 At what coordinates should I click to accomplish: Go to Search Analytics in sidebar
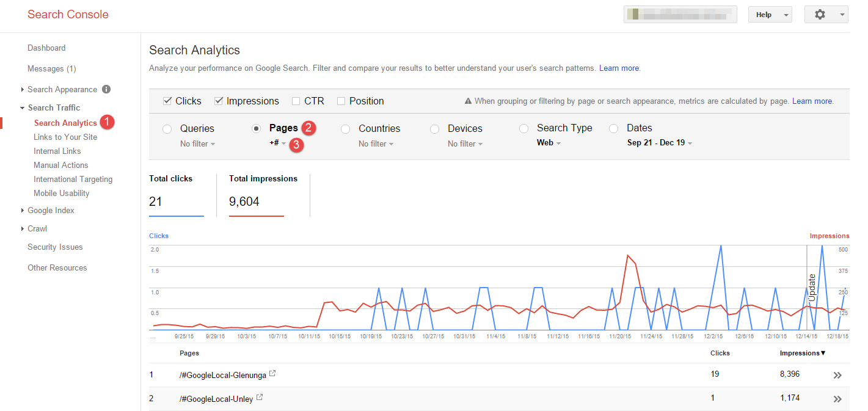(65, 123)
